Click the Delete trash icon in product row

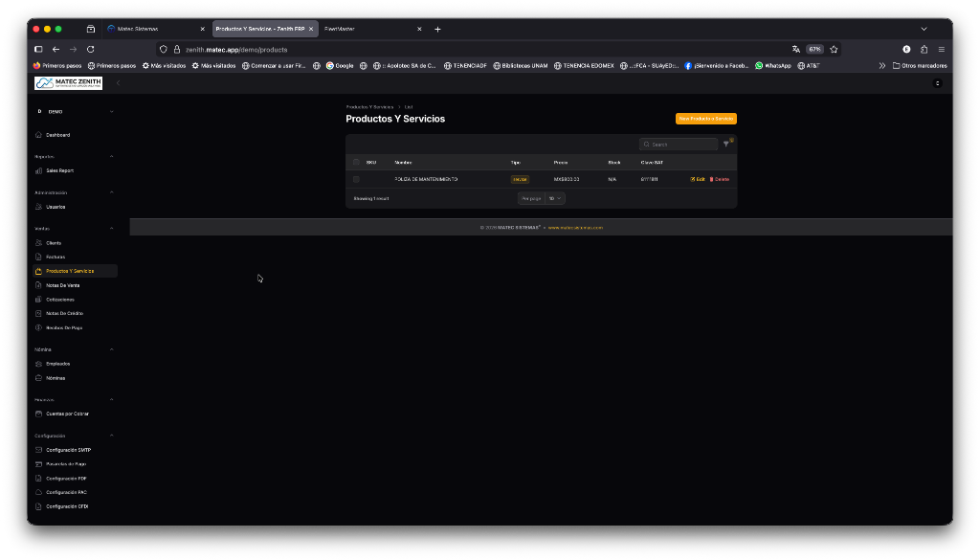pos(712,179)
